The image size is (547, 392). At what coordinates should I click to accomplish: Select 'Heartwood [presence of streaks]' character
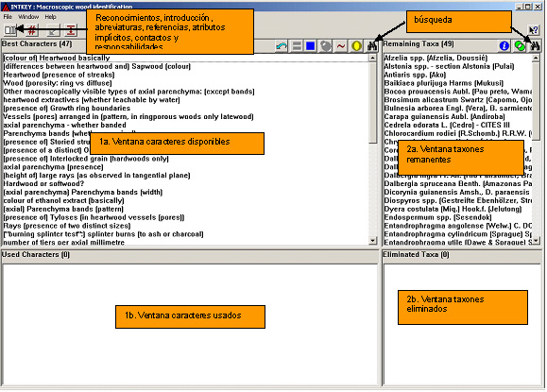point(59,75)
